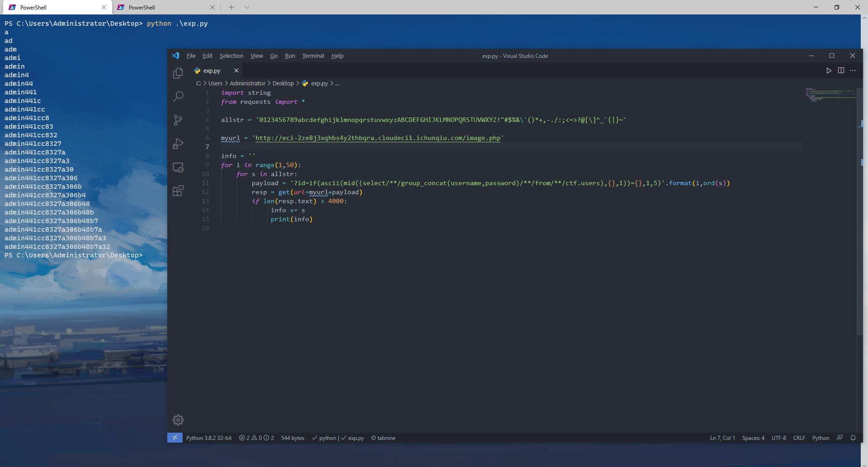
Task: Open the Run and Debug view
Action: coord(178,144)
